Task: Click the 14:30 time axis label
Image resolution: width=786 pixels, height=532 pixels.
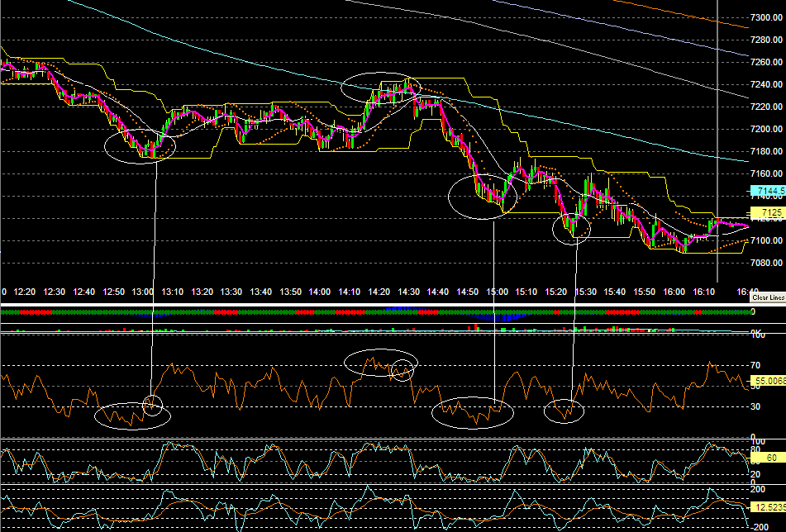Action: tap(408, 292)
